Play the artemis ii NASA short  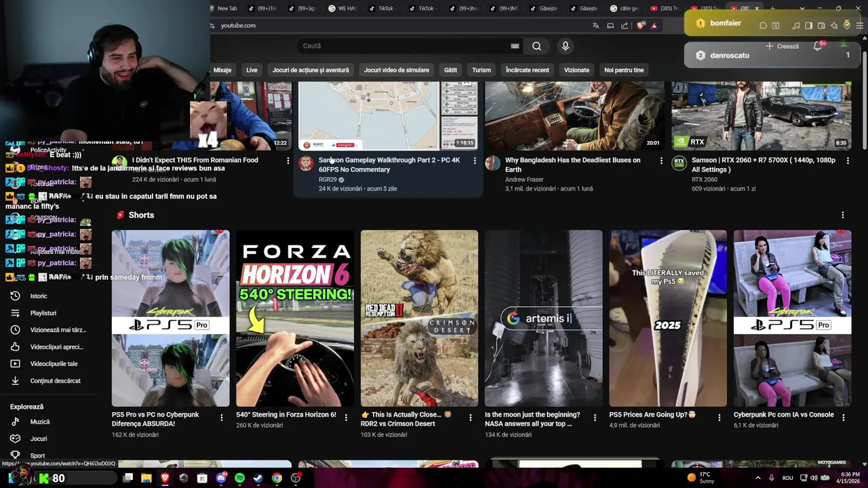543,318
